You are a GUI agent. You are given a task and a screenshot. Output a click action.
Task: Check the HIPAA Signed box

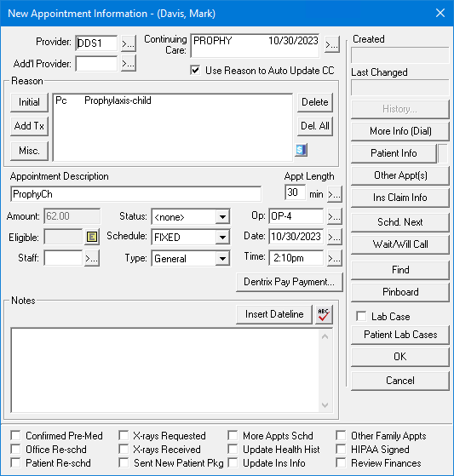point(341,450)
